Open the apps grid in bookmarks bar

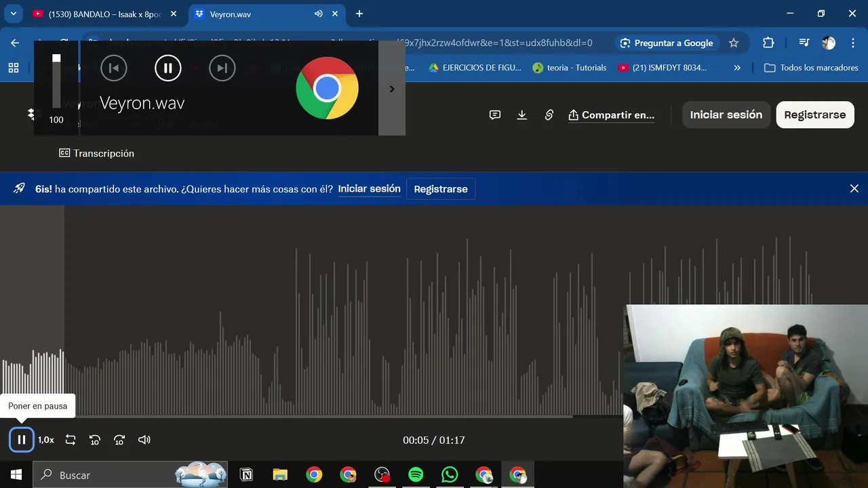click(x=14, y=68)
